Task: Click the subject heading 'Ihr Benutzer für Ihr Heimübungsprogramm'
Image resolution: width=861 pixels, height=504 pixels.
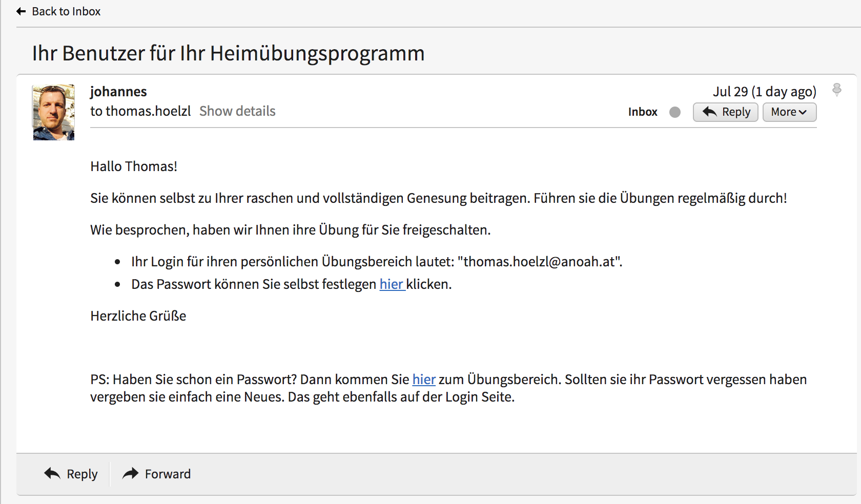Action: (x=228, y=53)
